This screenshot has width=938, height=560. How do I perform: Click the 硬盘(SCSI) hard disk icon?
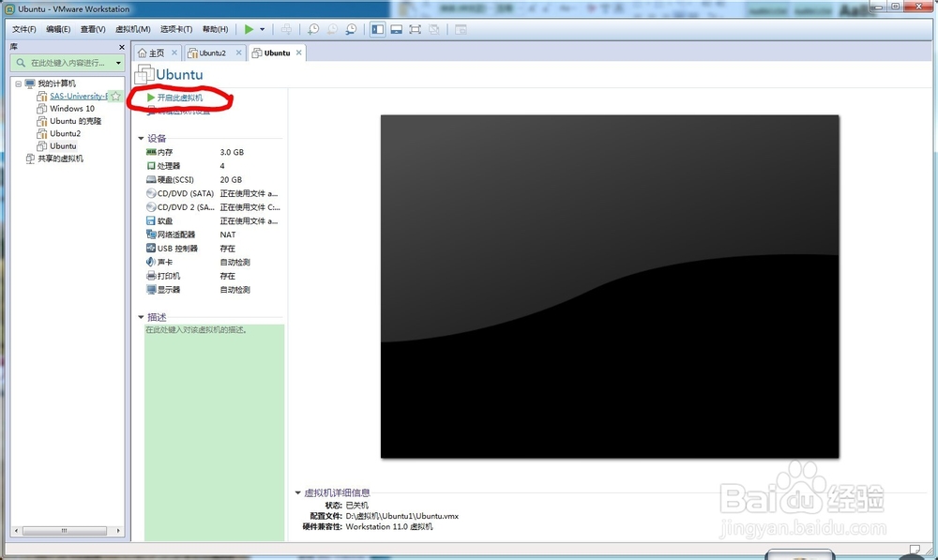click(151, 179)
